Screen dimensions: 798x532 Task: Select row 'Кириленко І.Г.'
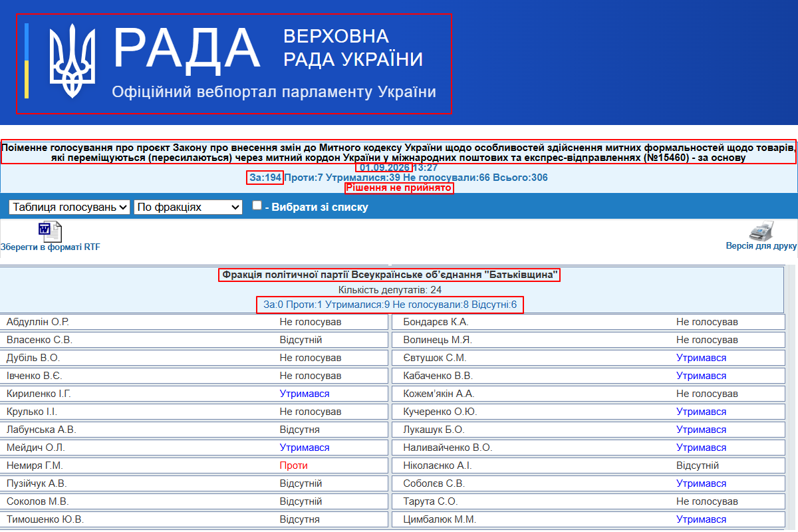pyautogui.click(x=194, y=394)
